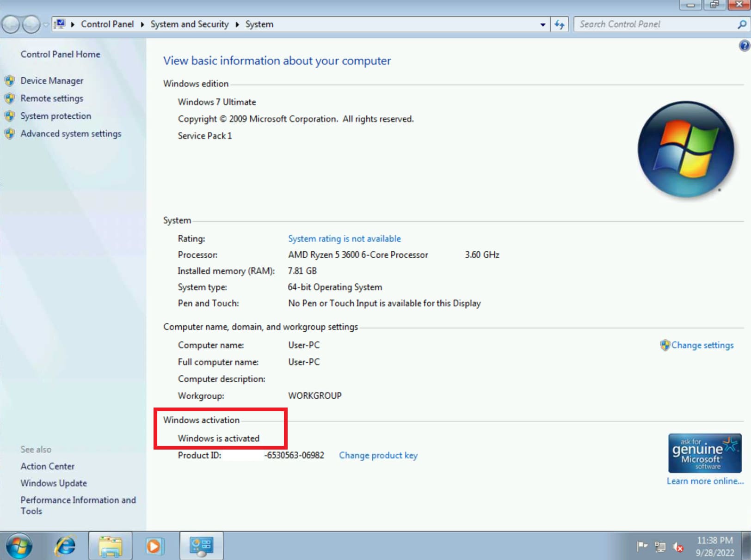Screen dimensions: 751x560
Task: Expand the arrow after Control Panel breadcrumb
Action: [x=142, y=24]
